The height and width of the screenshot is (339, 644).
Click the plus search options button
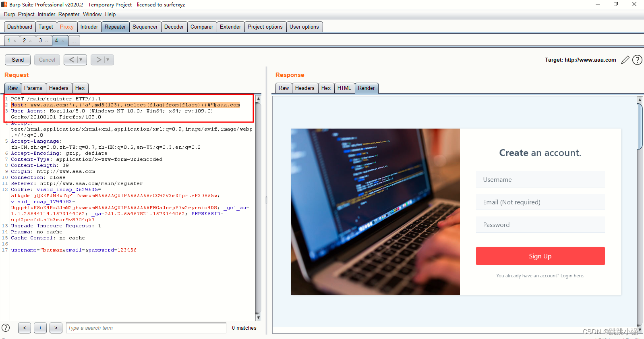click(x=40, y=328)
